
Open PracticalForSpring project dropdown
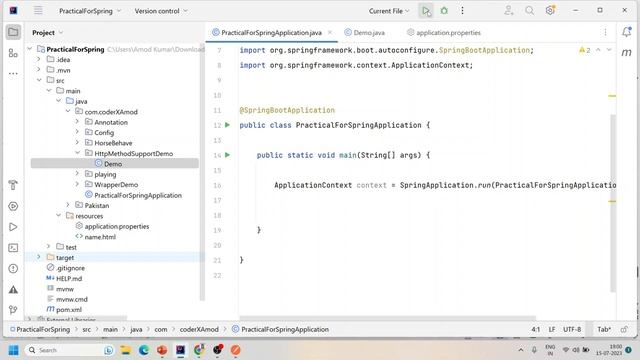pos(90,11)
